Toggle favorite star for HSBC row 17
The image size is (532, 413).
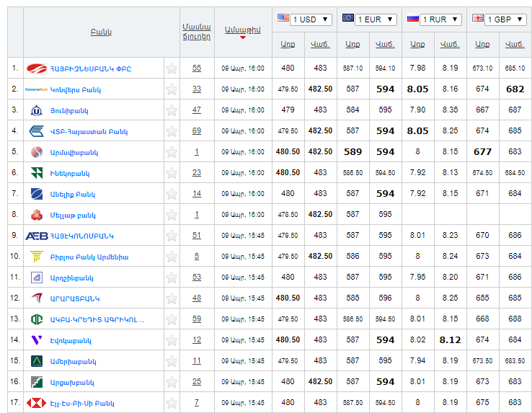(172, 403)
